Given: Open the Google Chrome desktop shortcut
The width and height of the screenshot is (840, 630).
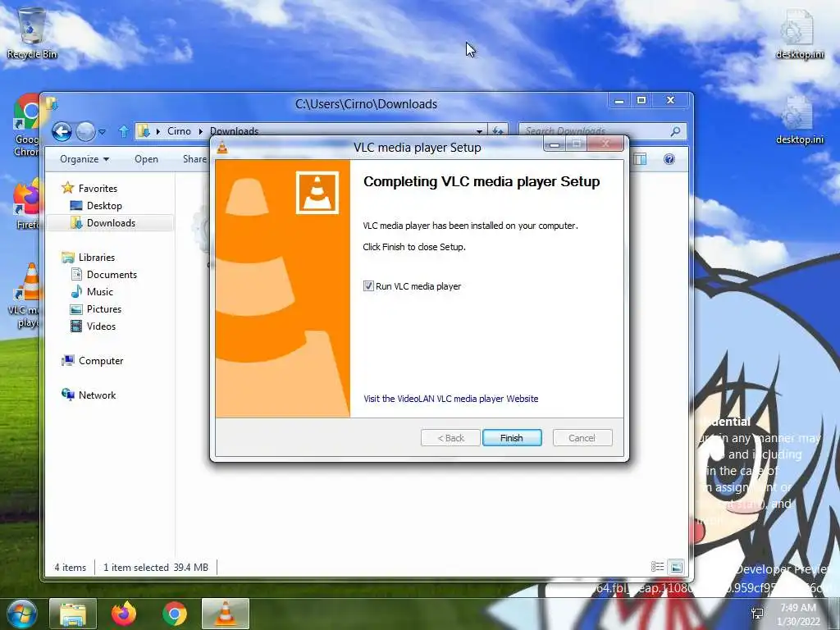Looking at the screenshot, I should [25, 126].
